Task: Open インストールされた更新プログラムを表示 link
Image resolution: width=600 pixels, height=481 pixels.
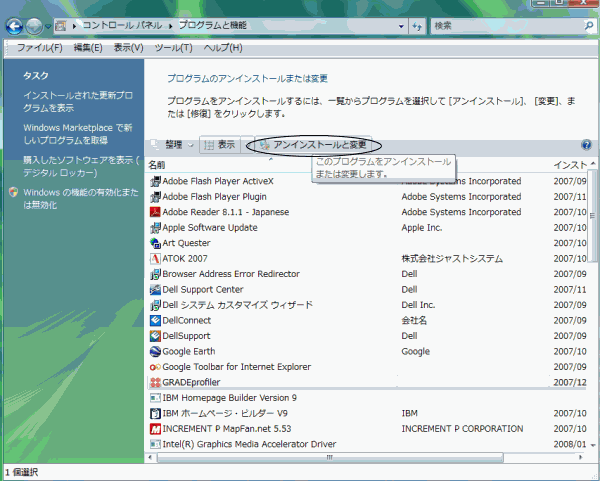Action: coord(78,102)
